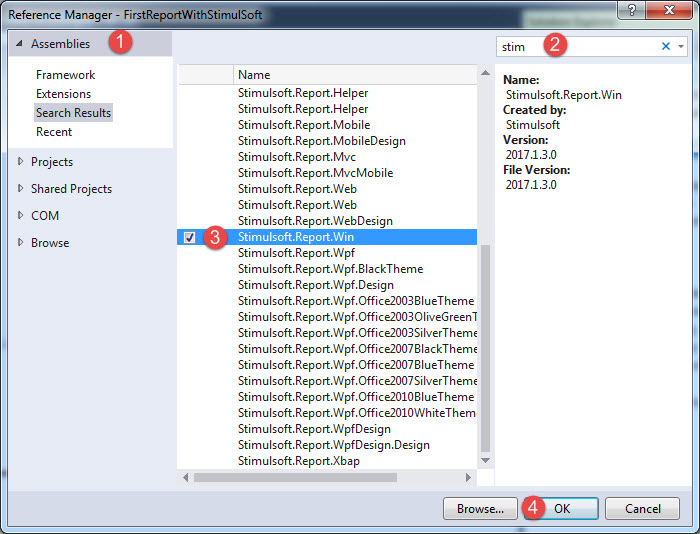Click the horizontal scrollbar left arrow
Screen dimensions: 700x534
pos(185,477)
